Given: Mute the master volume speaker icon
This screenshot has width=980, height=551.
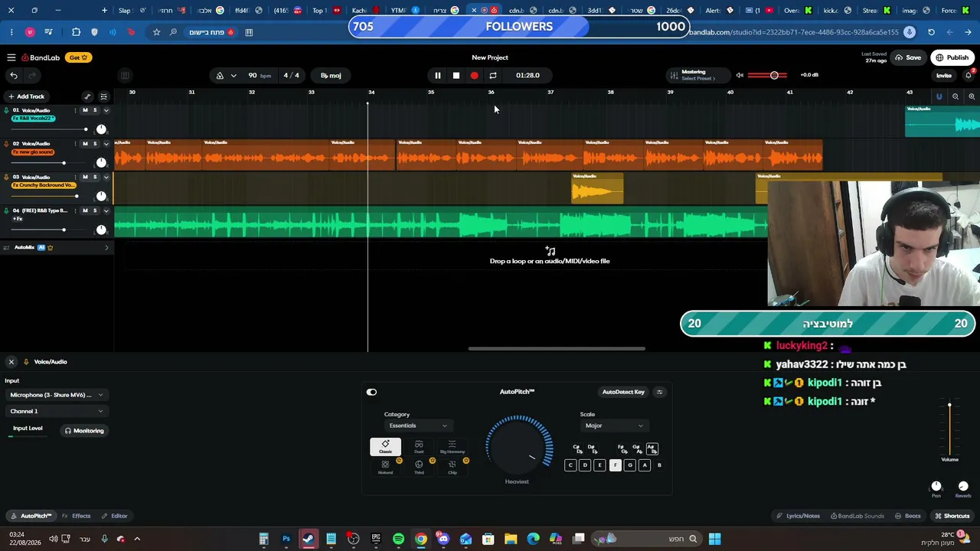Looking at the screenshot, I should [x=740, y=75].
